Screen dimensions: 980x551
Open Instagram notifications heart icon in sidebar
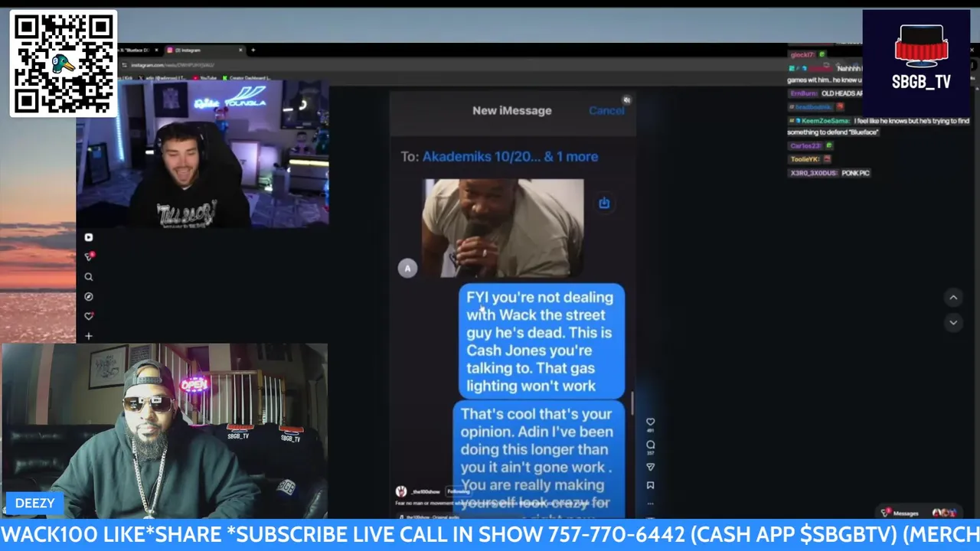pyautogui.click(x=89, y=316)
